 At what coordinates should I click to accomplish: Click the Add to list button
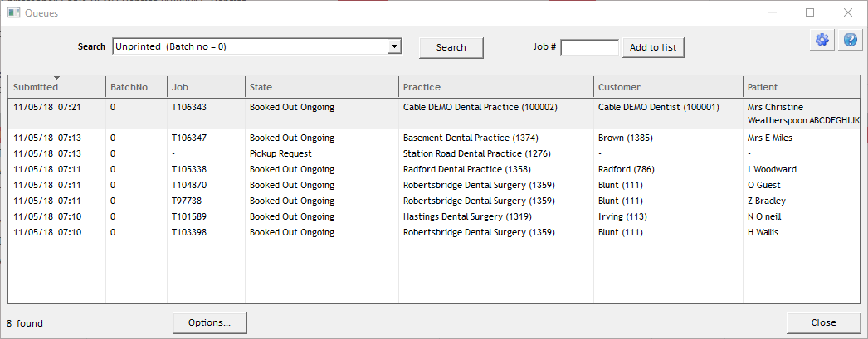point(653,47)
